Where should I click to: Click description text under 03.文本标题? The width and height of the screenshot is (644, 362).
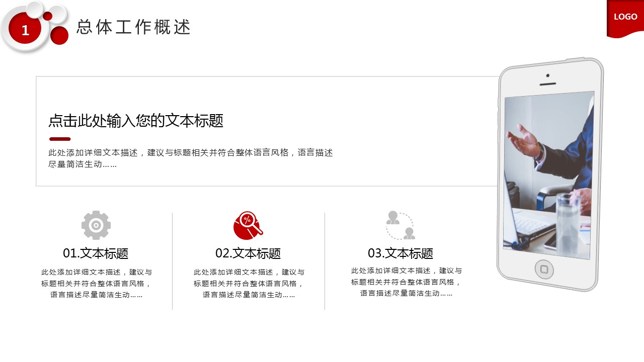tap(407, 282)
